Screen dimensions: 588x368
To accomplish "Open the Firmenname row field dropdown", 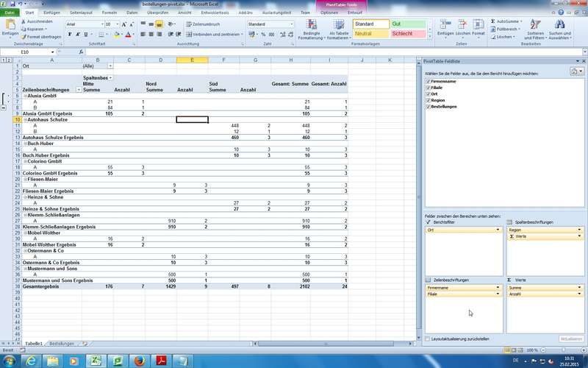I will 498,288.
